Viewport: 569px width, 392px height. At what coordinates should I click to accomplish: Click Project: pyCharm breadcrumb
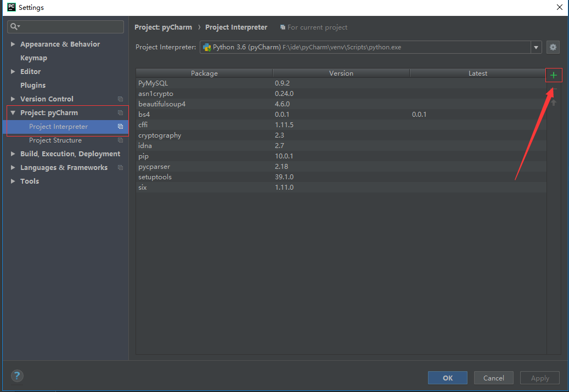point(164,27)
